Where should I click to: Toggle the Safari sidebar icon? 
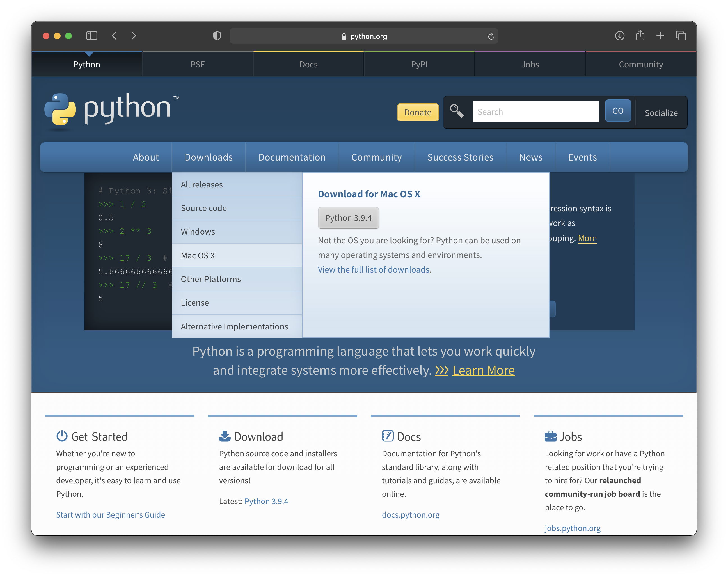point(91,36)
